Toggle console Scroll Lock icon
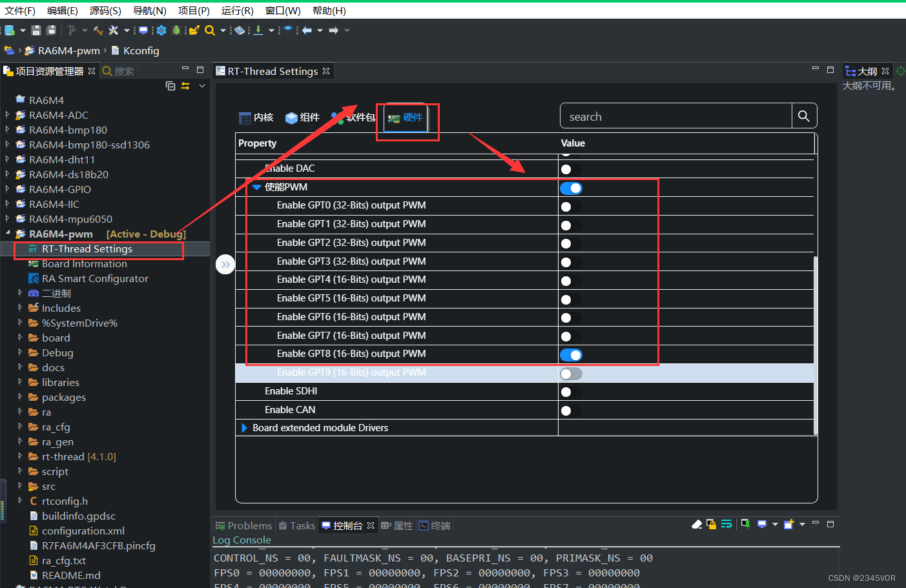This screenshot has height=588, width=906. tap(711, 524)
